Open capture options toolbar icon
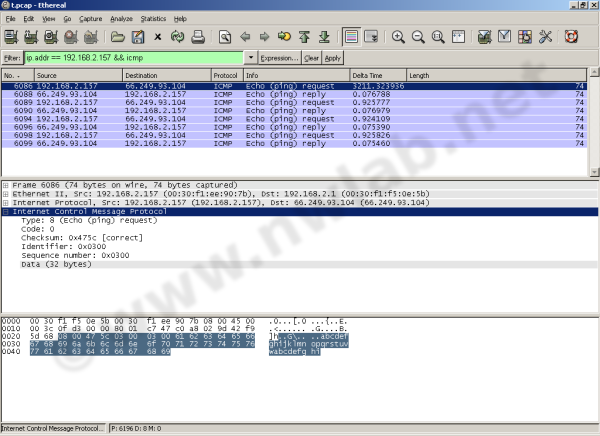The width and height of the screenshot is (600, 436). point(31,37)
